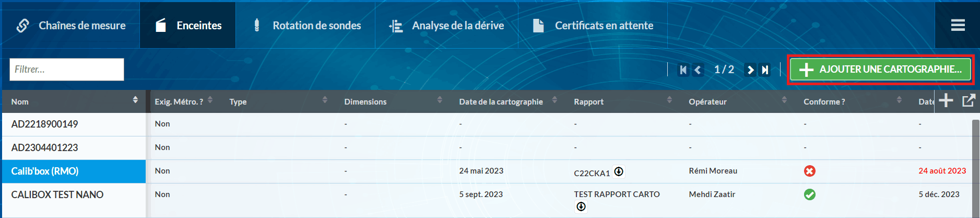980x218 pixels.
Task: Click operator Mehdi Zaatir
Action: point(712,194)
